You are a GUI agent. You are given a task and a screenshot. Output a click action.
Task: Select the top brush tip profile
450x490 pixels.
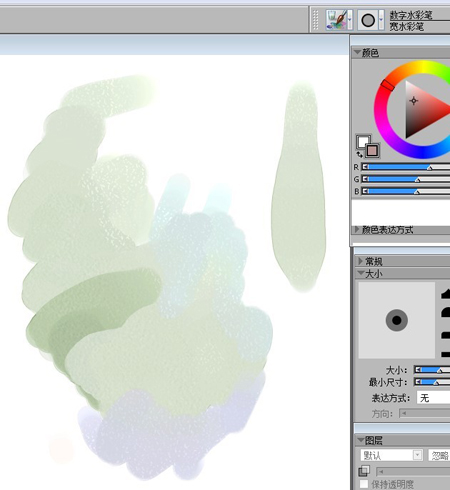click(x=446, y=294)
